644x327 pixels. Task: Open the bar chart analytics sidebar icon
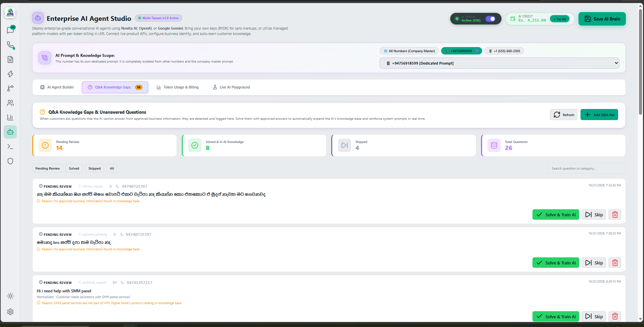coord(10,117)
